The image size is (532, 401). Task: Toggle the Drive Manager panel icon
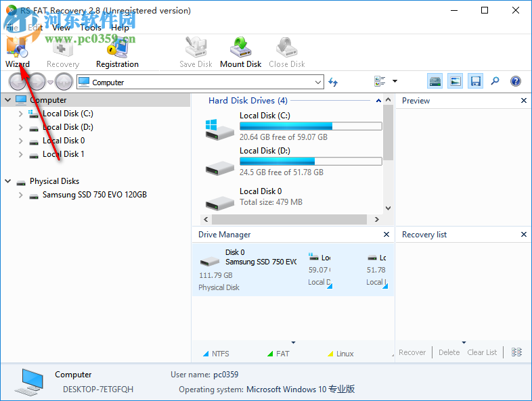tap(435, 81)
